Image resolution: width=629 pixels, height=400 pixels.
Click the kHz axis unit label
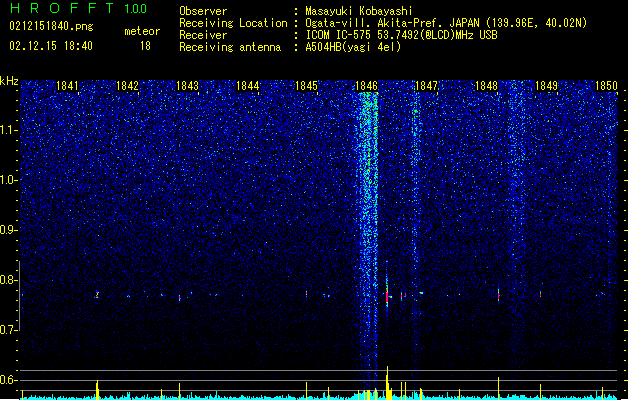(x=9, y=81)
